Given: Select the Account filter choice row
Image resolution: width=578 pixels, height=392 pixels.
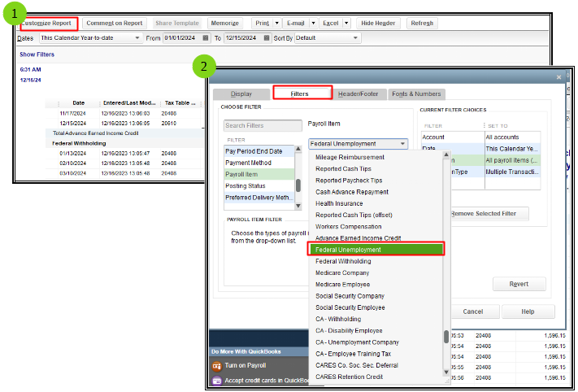Looking at the screenshot, I should [481, 137].
